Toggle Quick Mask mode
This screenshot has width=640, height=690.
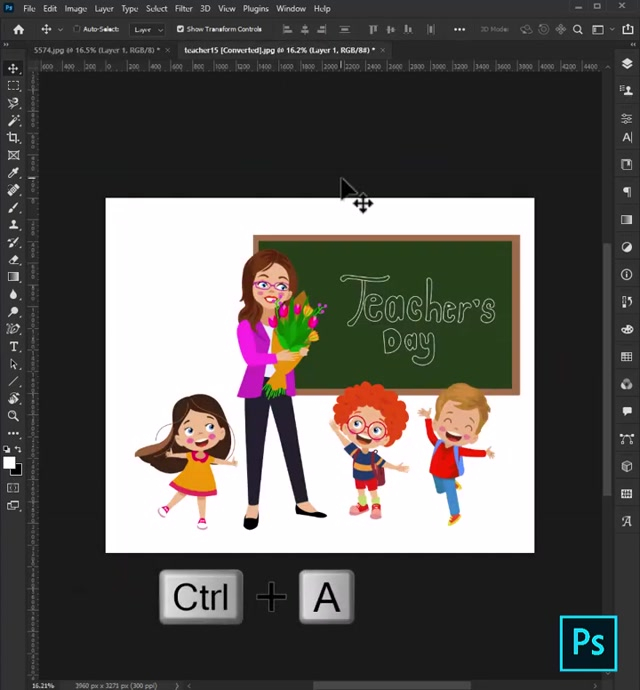click(x=14, y=488)
